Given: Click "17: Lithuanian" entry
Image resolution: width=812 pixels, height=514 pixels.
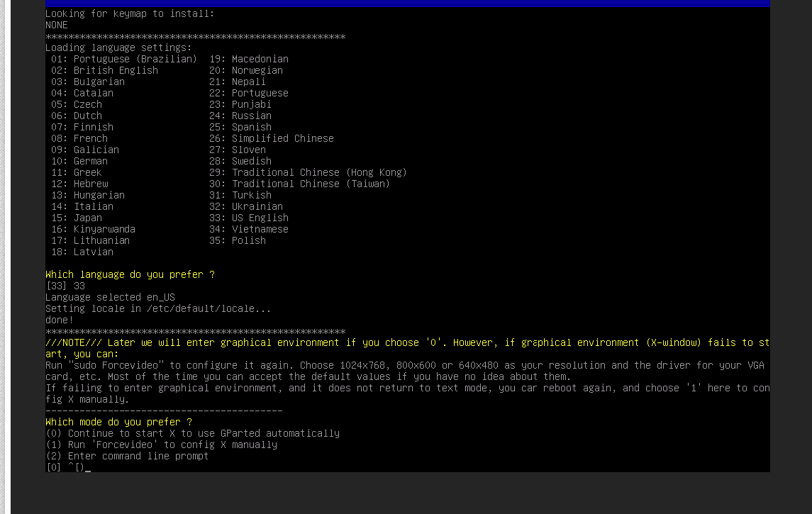Looking at the screenshot, I should tap(91, 241).
